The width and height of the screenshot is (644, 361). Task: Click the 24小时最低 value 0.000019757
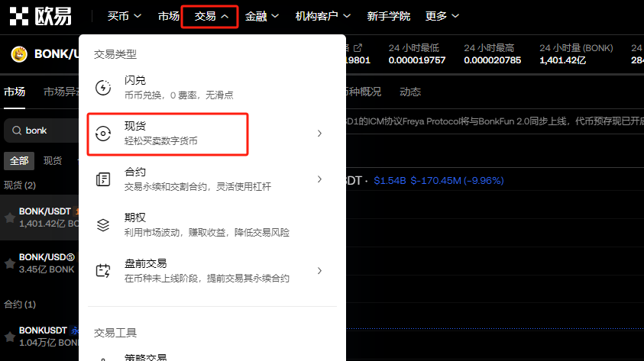click(x=417, y=60)
